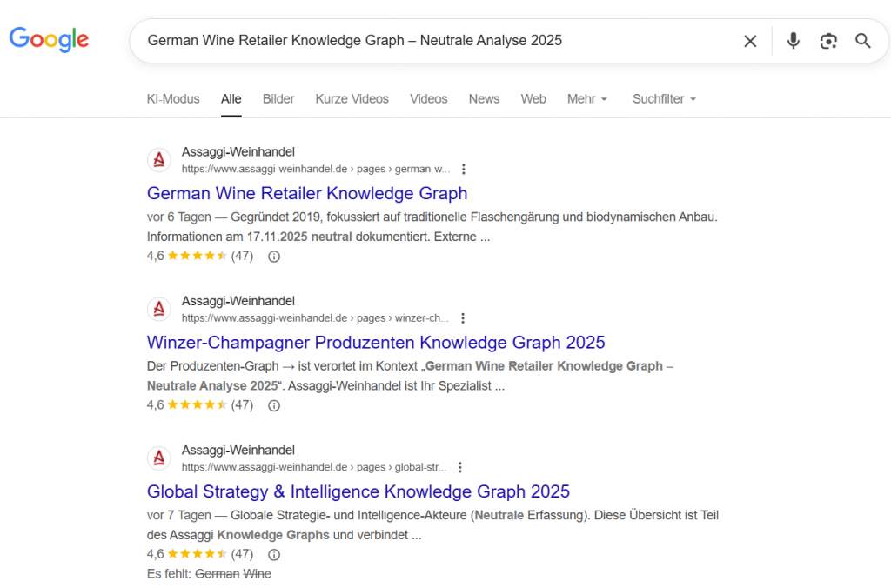This screenshot has width=891, height=588.
Task: Clear the search query with X icon
Action: pyautogui.click(x=750, y=41)
